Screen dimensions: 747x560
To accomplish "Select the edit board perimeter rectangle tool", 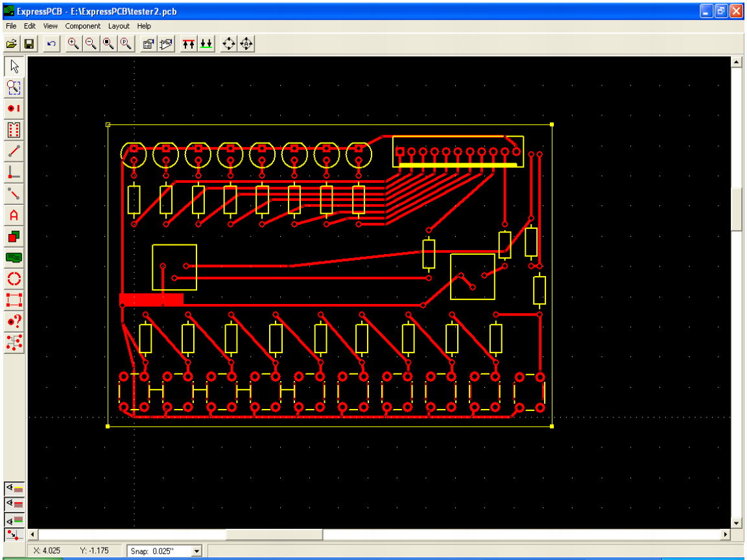I will coord(14,300).
